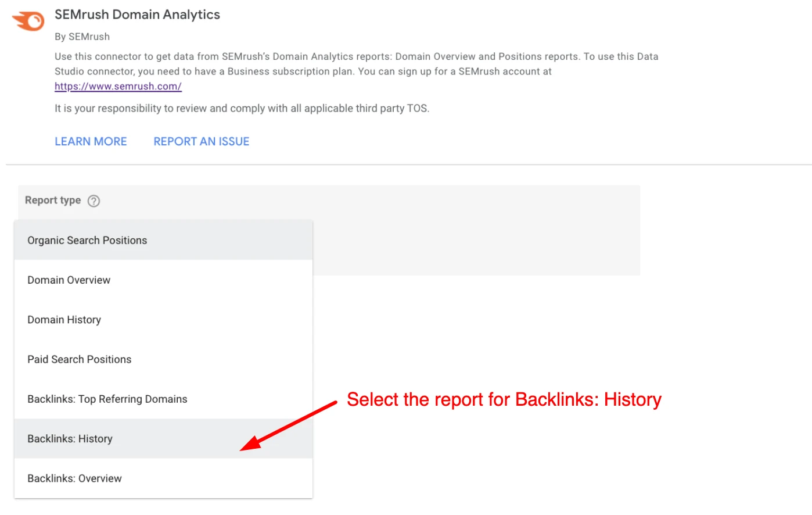This screenshot has height=515, width=812.
Task: Click the SEMrush Domain Analytics title
Action: [x=137, y=15]
